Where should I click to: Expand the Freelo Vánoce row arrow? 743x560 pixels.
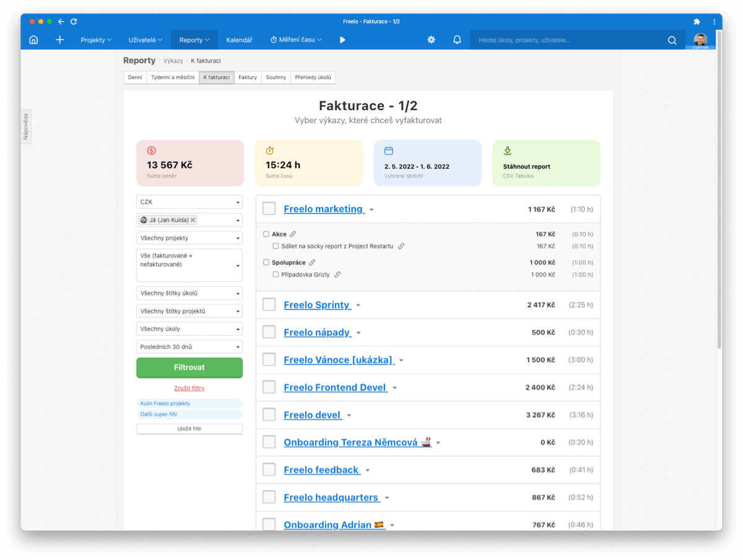click(401, 361)
